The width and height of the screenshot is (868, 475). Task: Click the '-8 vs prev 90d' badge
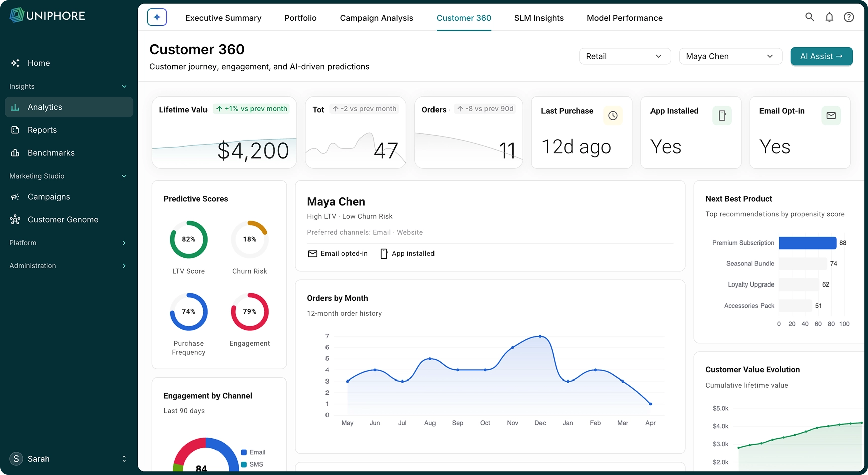pyautogui.click(x=485, y=109)
